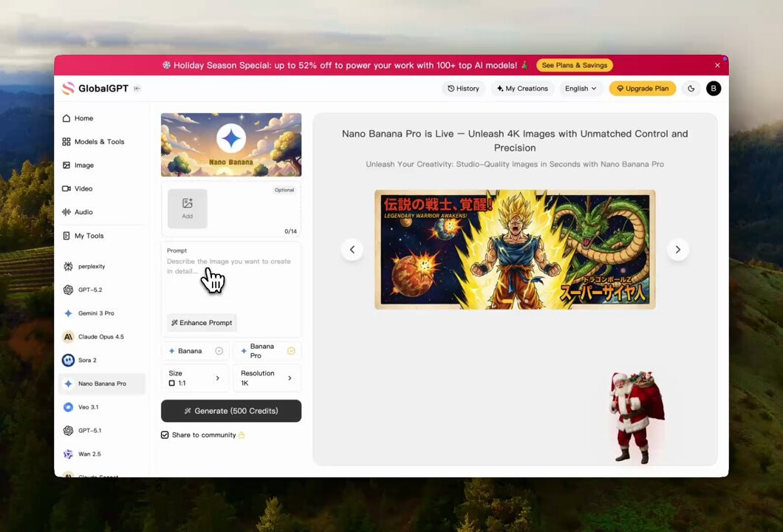Open My Creations
783x532 pixels.
tap(522, 89)
